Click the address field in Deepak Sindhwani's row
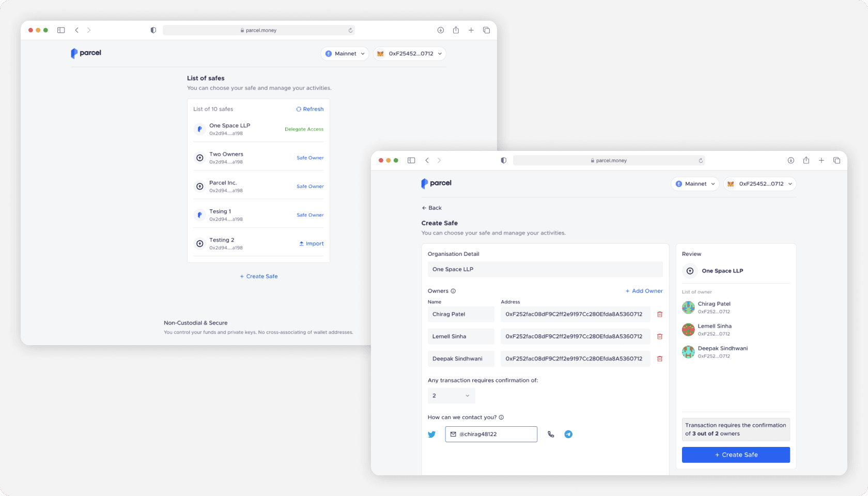Viewport: 868px width, 496px height. (x=576, y=359)
